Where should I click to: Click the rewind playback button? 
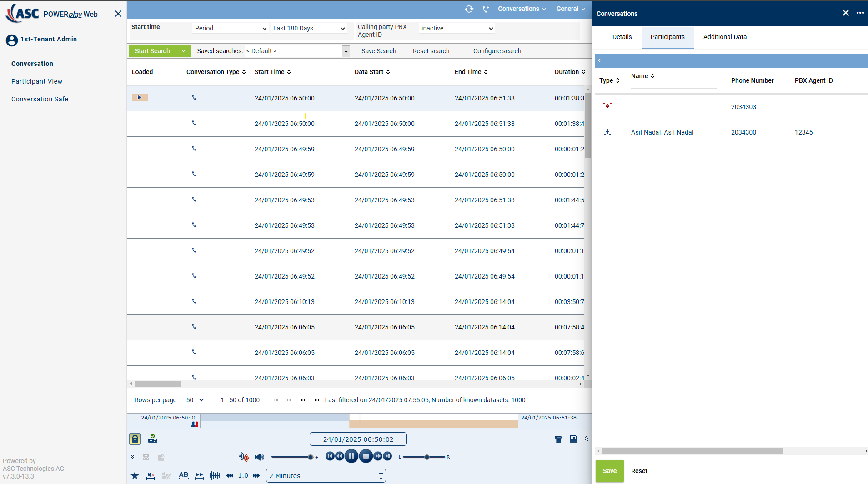[x=340, y=456]
